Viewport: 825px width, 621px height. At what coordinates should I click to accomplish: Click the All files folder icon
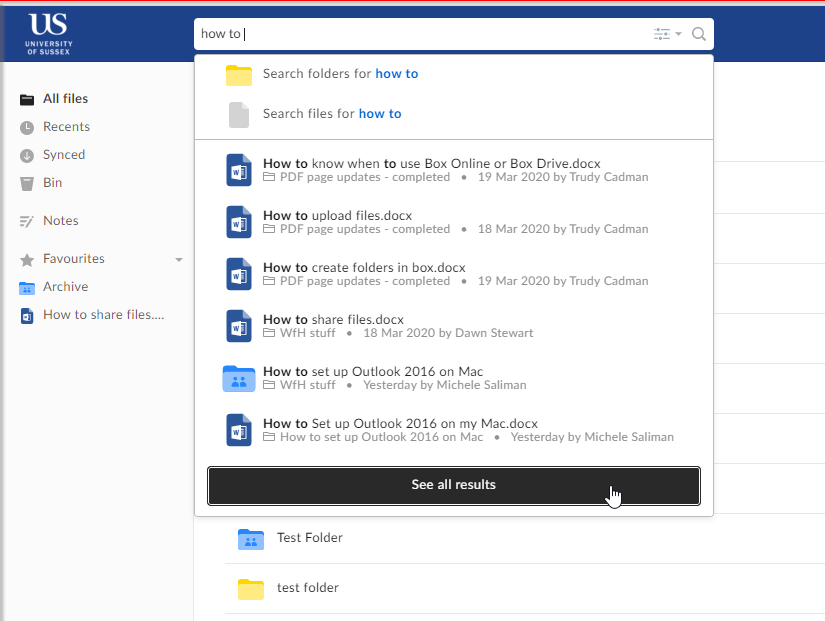(27, 99)
